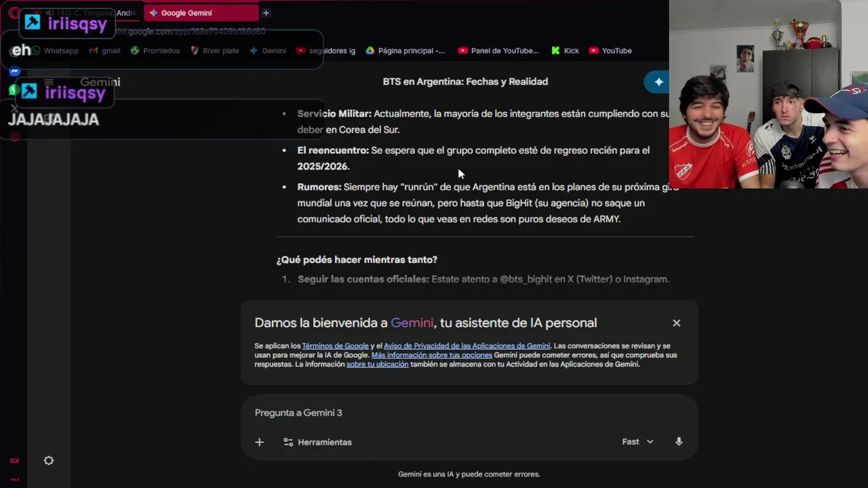Image resolution: width=868 pixels, height=488 pixels.
Task: Open the Gemini bookmark in bookmarks bar
Action: coord(267,51)
